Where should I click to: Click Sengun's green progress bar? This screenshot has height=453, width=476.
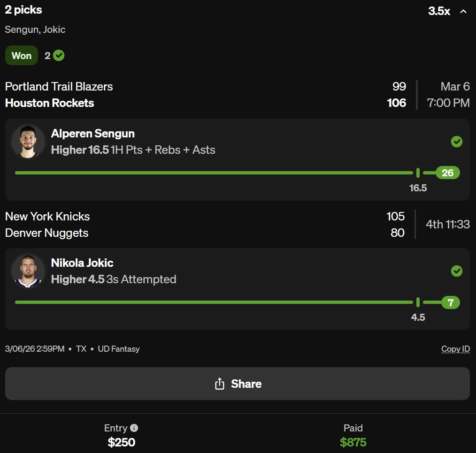pyautogui.click(x=214, y=173)
